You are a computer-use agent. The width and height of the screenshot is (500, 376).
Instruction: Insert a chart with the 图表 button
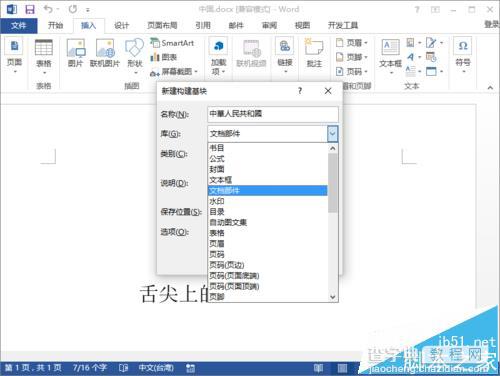[163, 57]
